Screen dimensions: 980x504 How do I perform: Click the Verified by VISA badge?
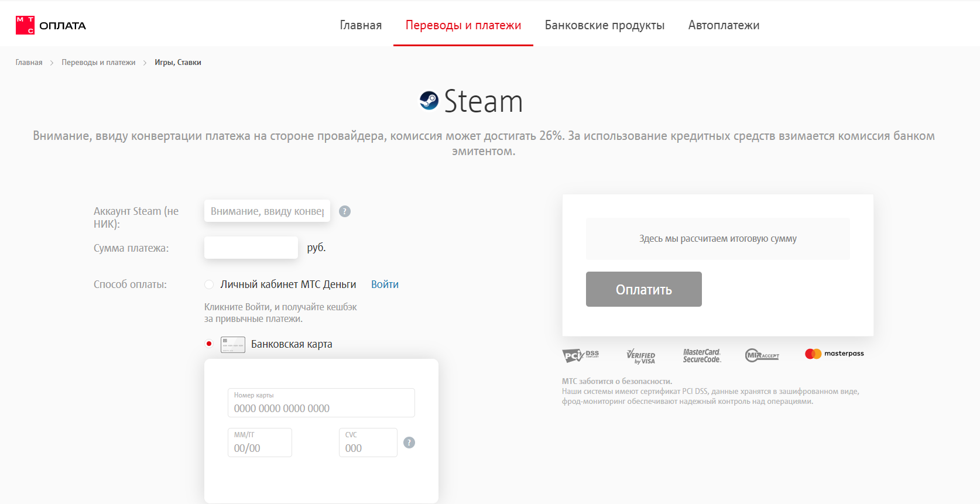[x=641, y=356]
